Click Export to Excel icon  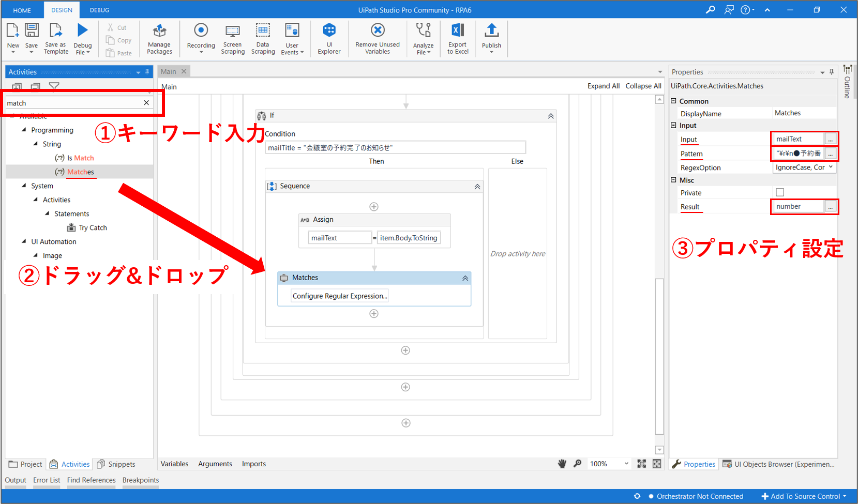point(458,30)
